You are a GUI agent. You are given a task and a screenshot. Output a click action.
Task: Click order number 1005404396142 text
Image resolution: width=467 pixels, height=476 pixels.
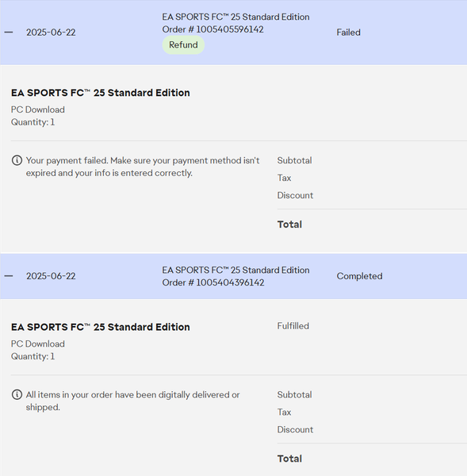[213, 282]
